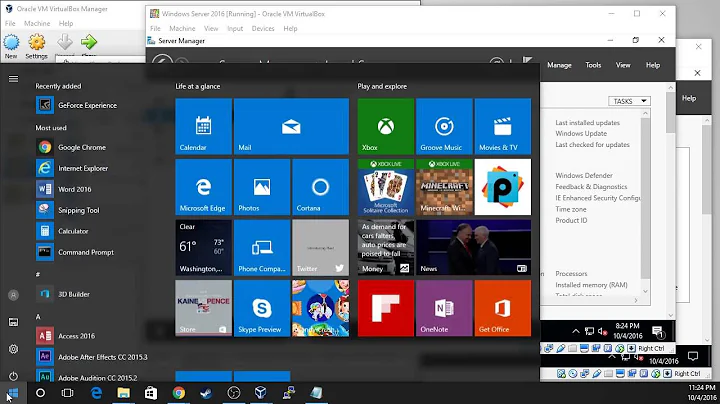Open the Twitter tile
The image size is (720, 404).
click(x=321, y=247)
